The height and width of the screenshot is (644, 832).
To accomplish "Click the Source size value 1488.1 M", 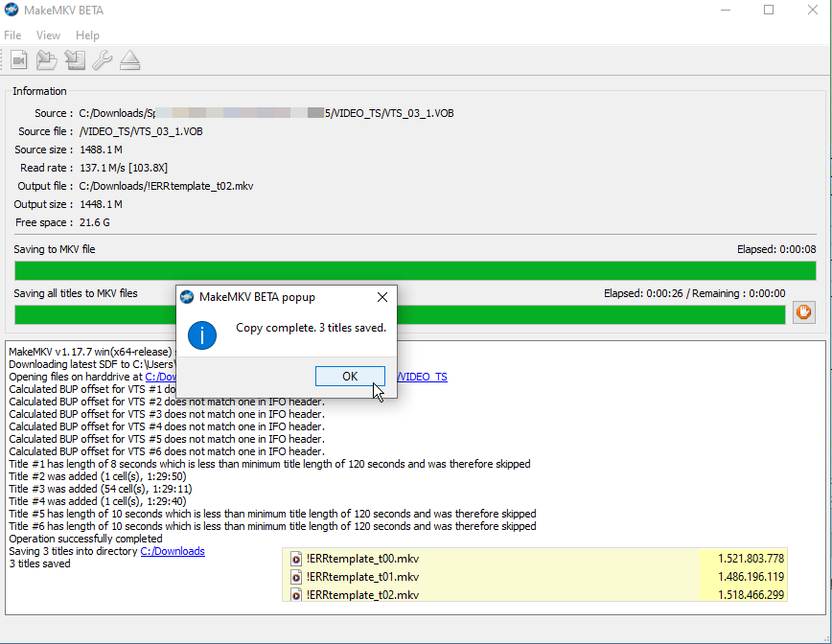I will pos(101,149).
